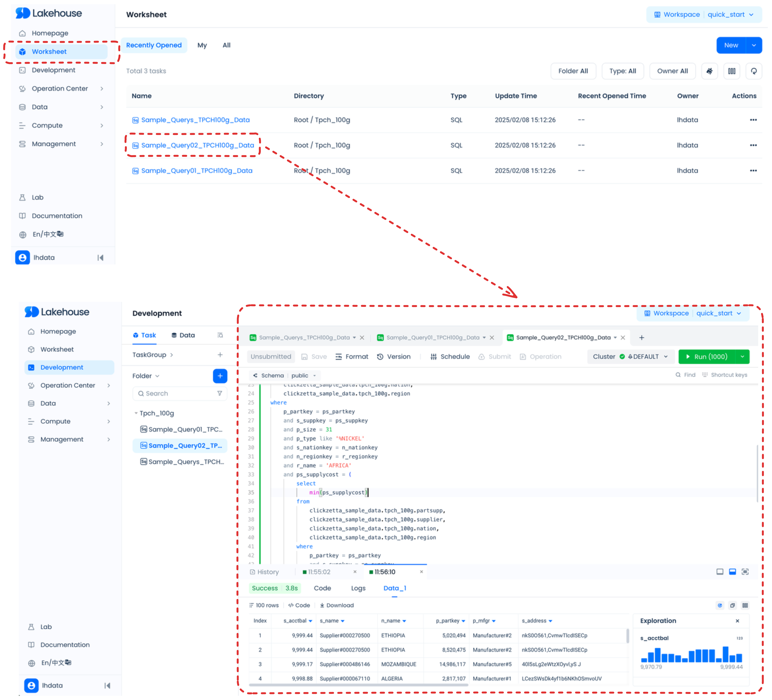This screenshot has height=700, width=772.
Task: Collapse the Tpch_100g folder tree
Action: [x=136, y=413]
